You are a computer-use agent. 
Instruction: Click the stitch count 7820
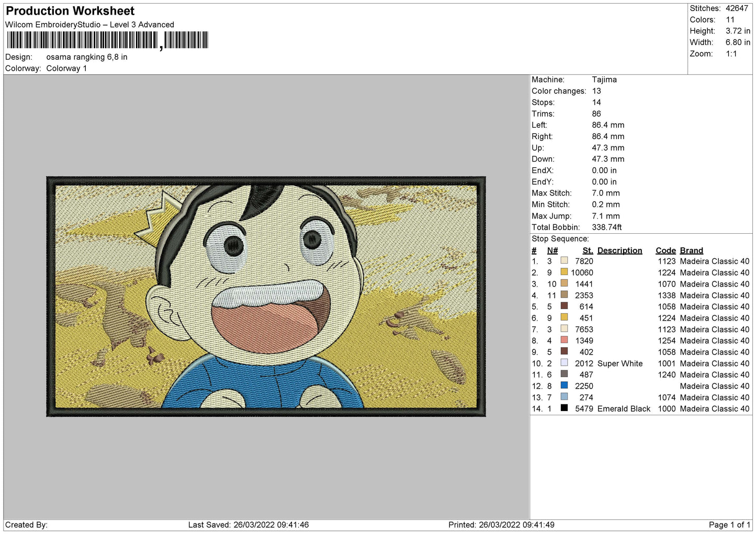[584, 262]
